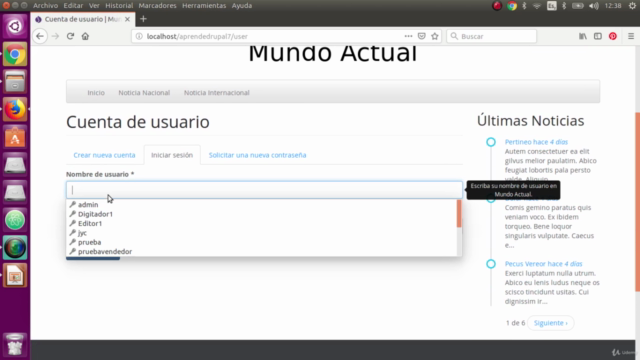640x360 pixels.
Task: Open the Archivo menu
Action: click(x=45, y=6)
